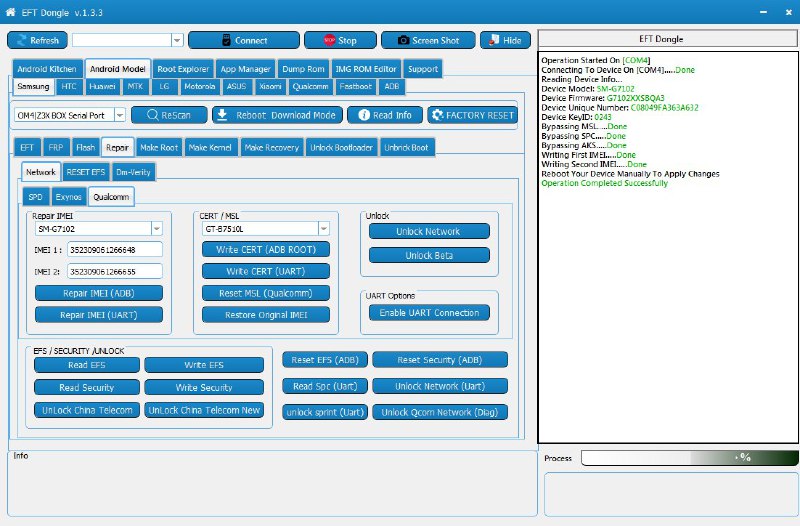Click the Read Info button

tap(385, 115)
